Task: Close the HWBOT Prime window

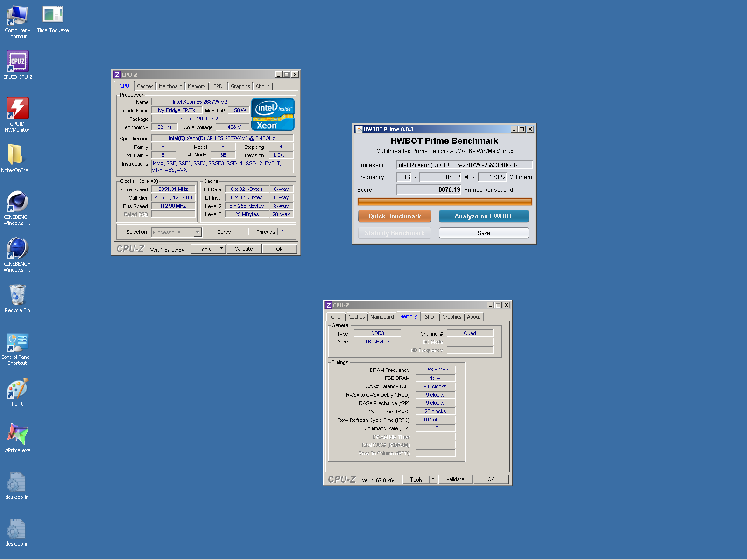Action: (530, 129)
